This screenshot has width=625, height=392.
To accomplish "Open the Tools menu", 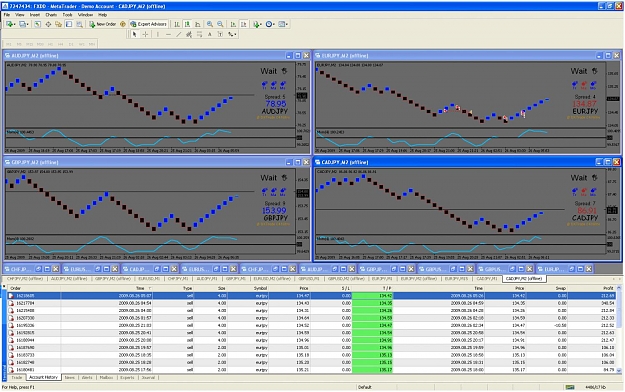I will coord(67,15).
